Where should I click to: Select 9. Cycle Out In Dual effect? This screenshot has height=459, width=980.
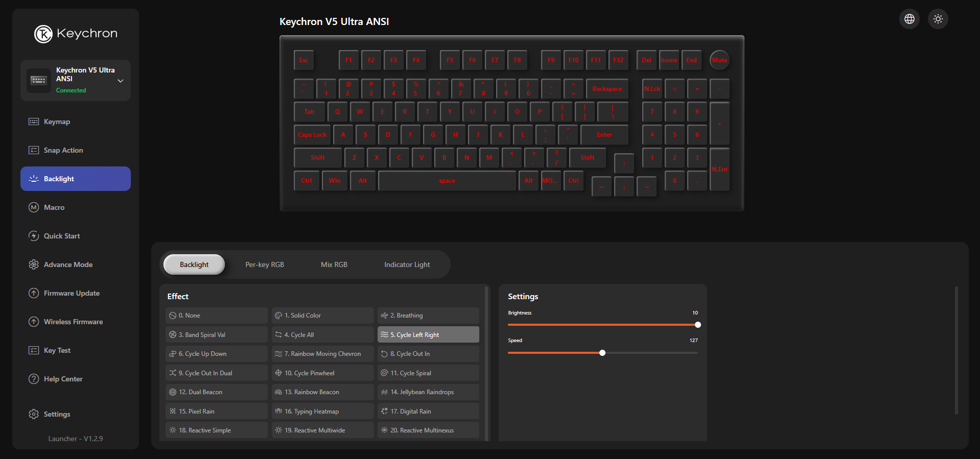217,373
